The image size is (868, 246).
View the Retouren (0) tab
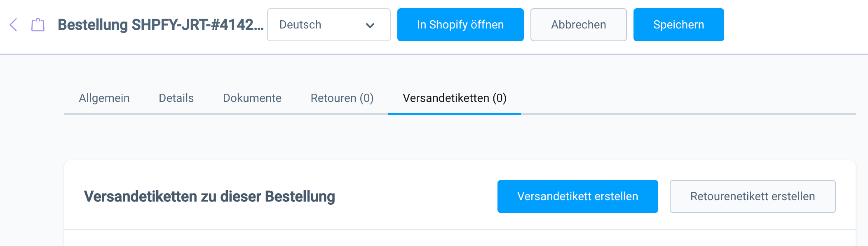coord(342,98)
